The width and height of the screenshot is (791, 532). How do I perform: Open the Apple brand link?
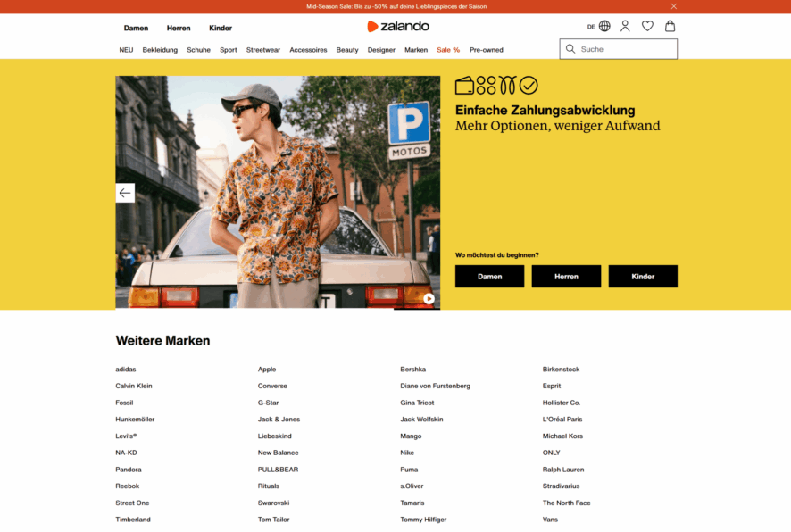coord(267,370)
